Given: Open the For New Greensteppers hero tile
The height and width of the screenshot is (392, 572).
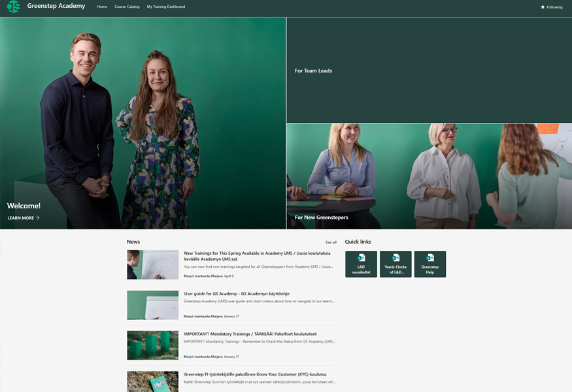Looking at the screenshot, I should point(429,176).
